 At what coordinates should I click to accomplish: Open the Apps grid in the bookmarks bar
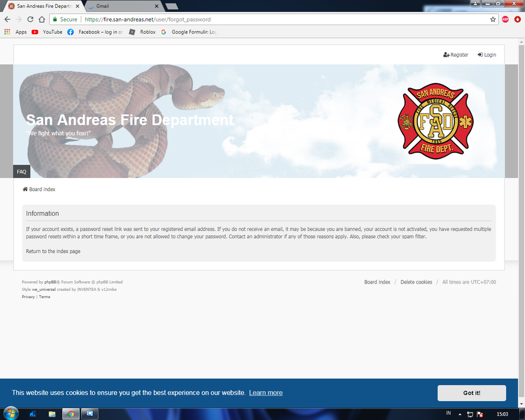[15, 32]
